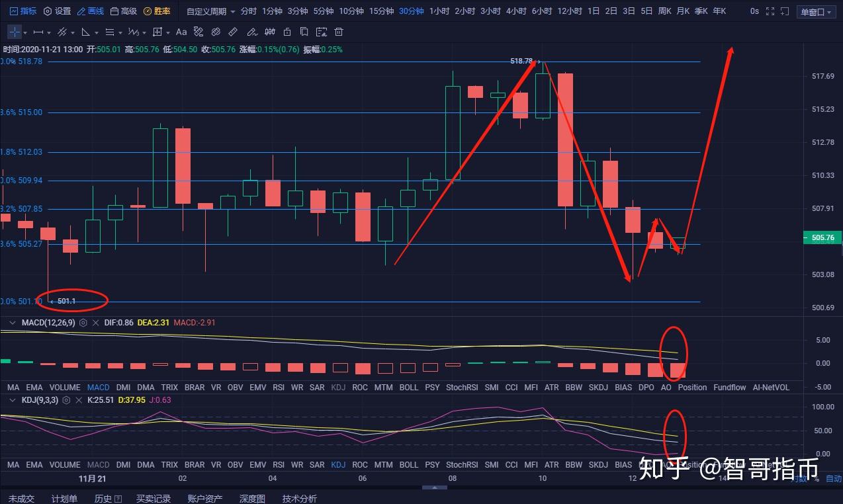
Task: Open the 深度图 depth chart tab
Action: pos(252,499)
